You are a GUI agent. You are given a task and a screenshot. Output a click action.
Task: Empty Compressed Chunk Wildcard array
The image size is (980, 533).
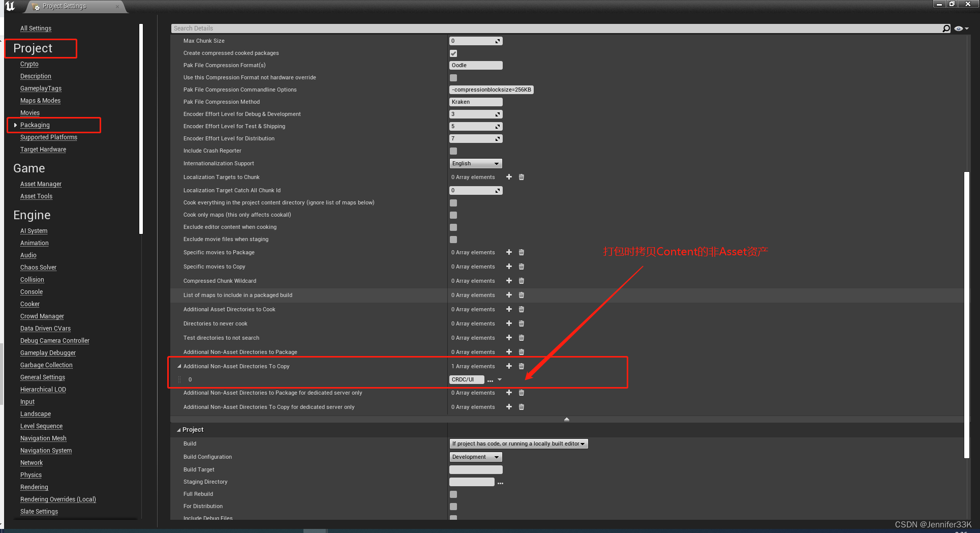(521, 281)
